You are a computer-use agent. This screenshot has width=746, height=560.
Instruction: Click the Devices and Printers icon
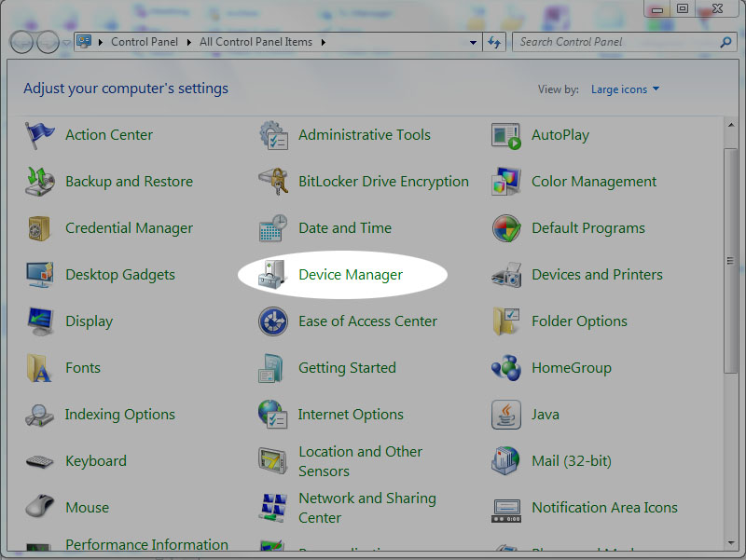point(506,275)
